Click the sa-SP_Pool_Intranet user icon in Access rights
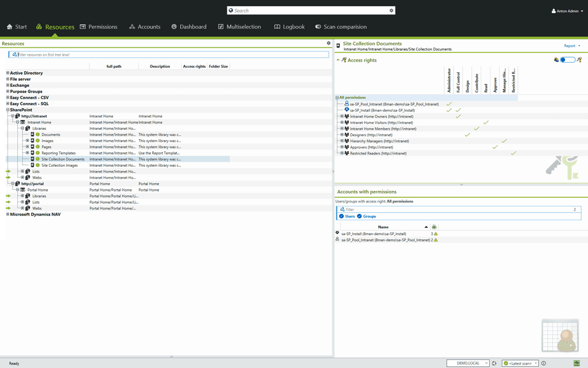The height and width of the screenshot is (368, 588). pyautogui.click(x=346, y=103)
